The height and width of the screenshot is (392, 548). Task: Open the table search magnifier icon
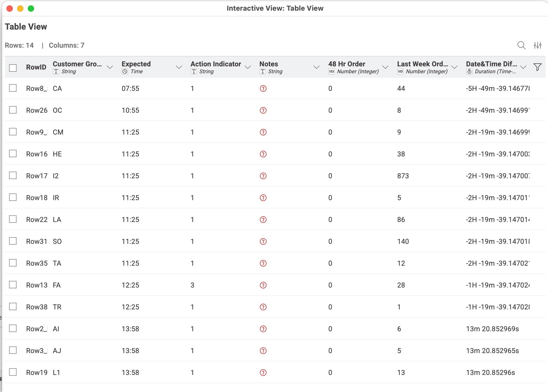coord(521,45)
